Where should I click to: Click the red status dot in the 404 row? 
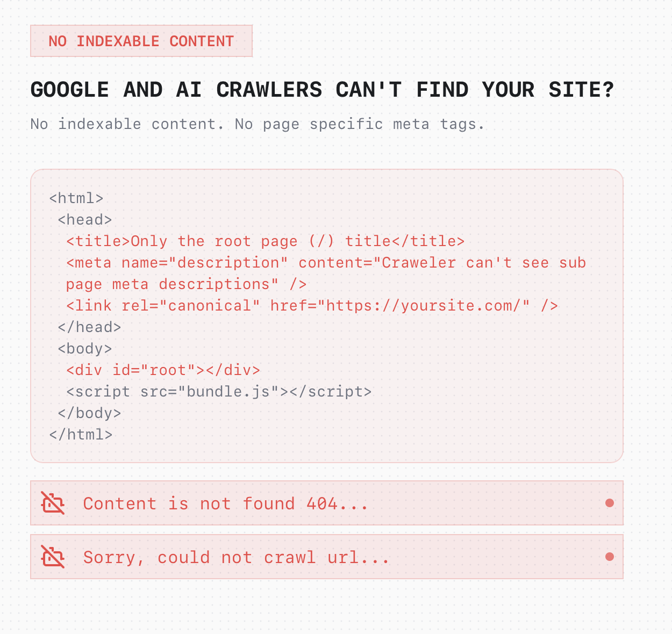[609, 503]
